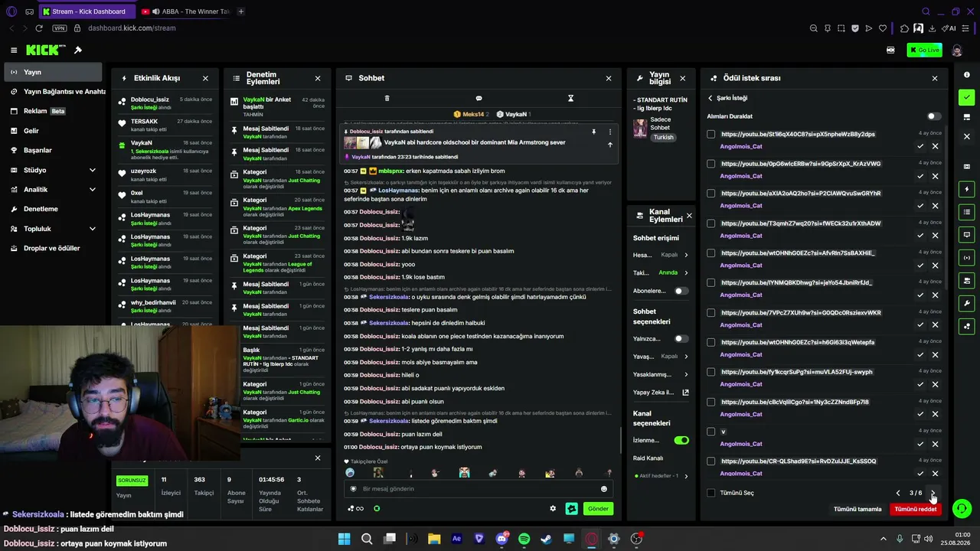Open chat settings gear next to Gönder
The width and height of the screenshot is (980, 551).
(553, 508)
